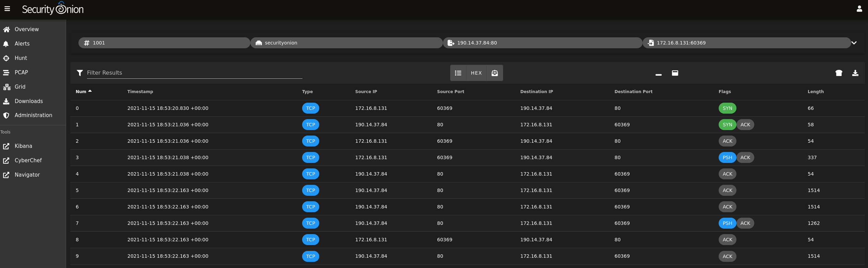The width and height of the screenshot is (868, 268).
Task: Click the Alerts bell icon
Action: pos(6,44)
